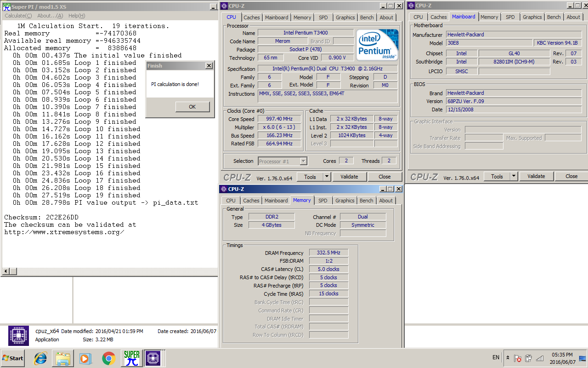Switch to Super PI via its taskbar icon
This screenshot has height=368, width=588.
tap(132, 358)
